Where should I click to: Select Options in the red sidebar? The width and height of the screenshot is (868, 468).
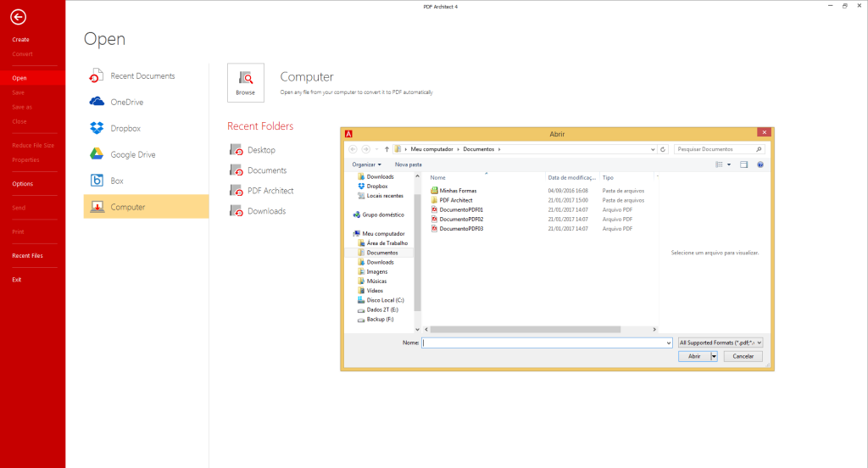(23, 184)
